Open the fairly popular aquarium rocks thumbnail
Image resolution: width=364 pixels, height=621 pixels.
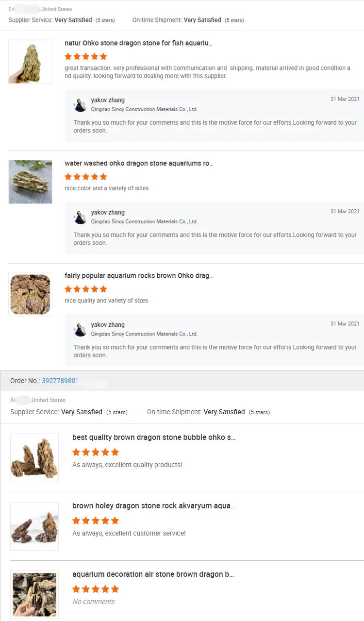(30, 294)
